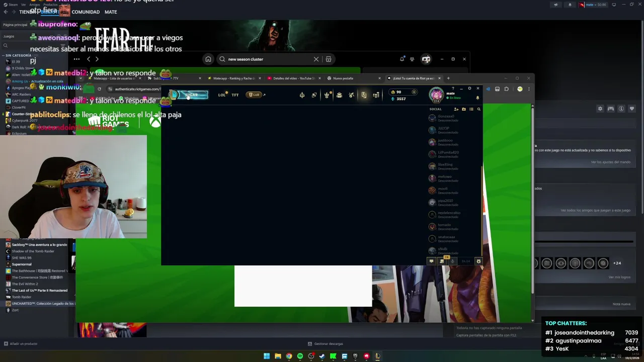Open the three-dot menu in Opera window
This screenshot has height=362, width=644.
coord(76,59)
